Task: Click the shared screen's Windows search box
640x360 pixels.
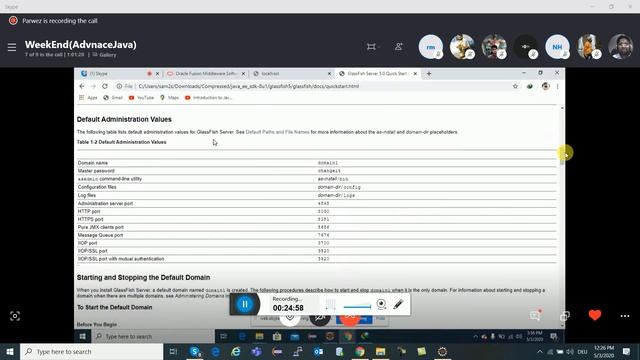Action: pyautogui.click(x=153, y=336)
